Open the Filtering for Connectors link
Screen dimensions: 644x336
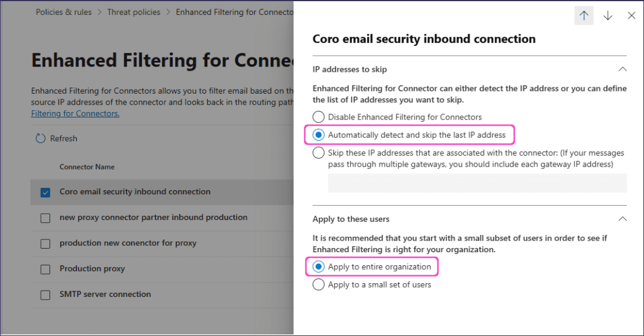(75, 113)
